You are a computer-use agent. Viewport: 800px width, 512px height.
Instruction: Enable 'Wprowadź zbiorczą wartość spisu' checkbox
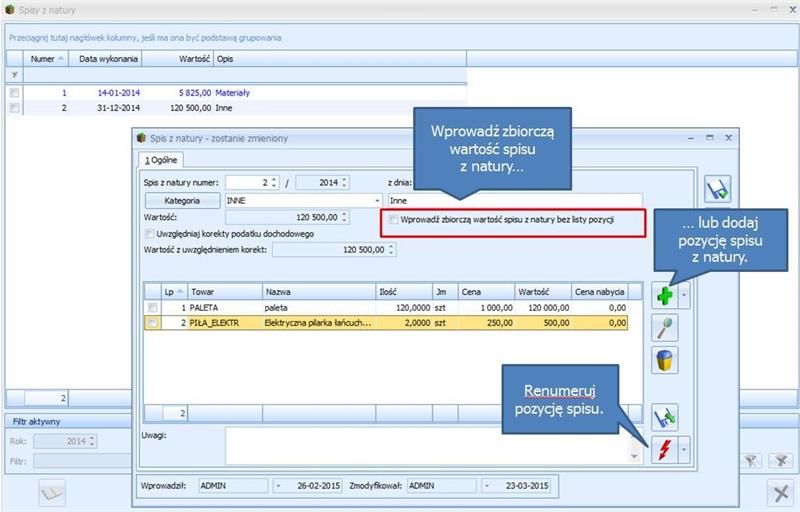click(394, 219)
